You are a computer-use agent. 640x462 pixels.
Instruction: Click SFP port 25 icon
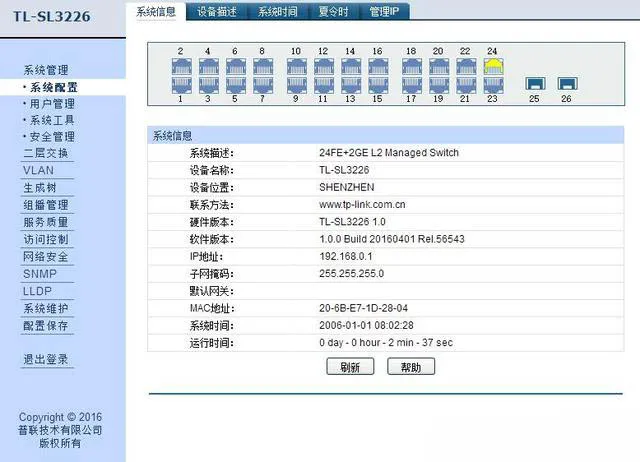[x=535, y=84]
